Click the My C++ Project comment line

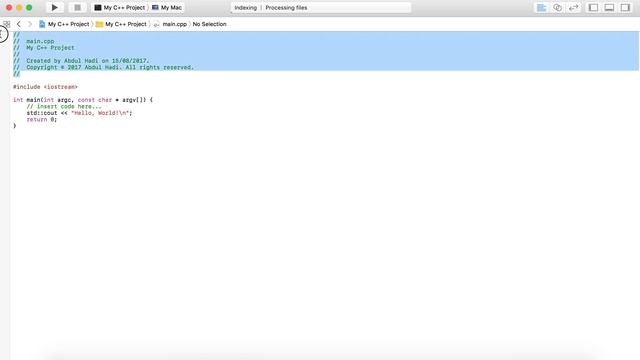click(x=44, y=48)
